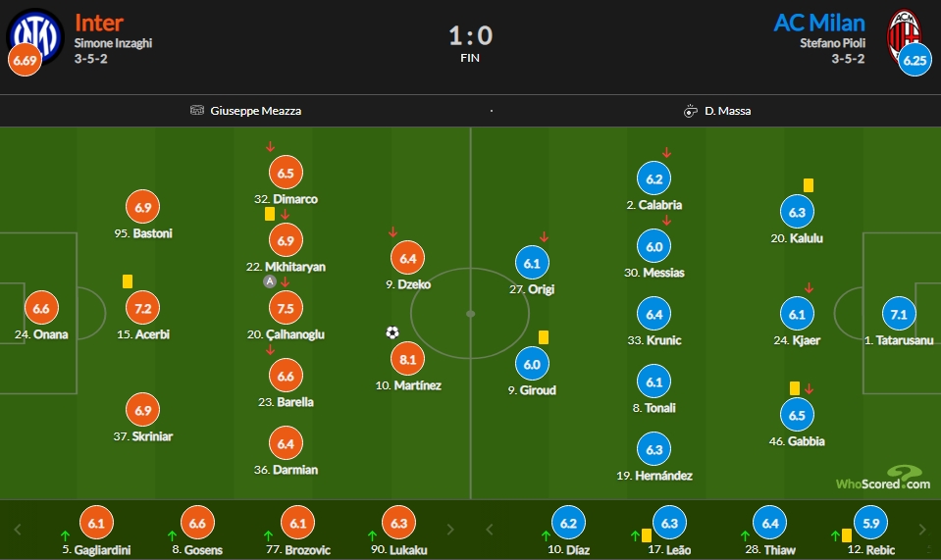The image size is (941, 560).
Task: Show previous Inter substitutes with left chevron
Action: (18, 530)
